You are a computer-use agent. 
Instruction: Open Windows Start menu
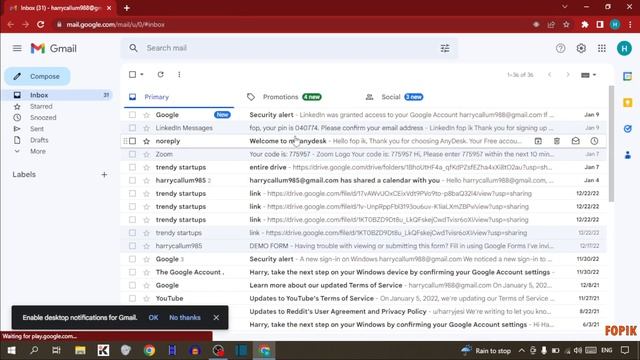point(11,351)
